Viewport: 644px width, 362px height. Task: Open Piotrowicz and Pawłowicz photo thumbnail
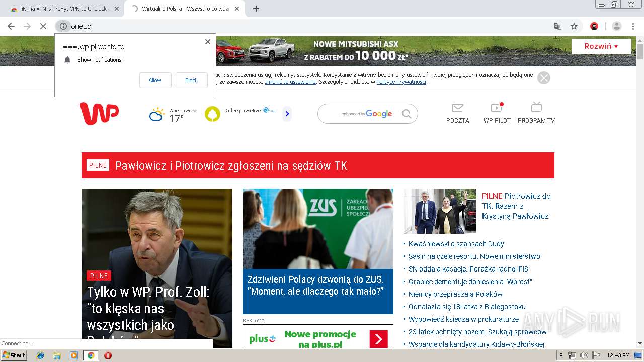click(x=440, y=211)
